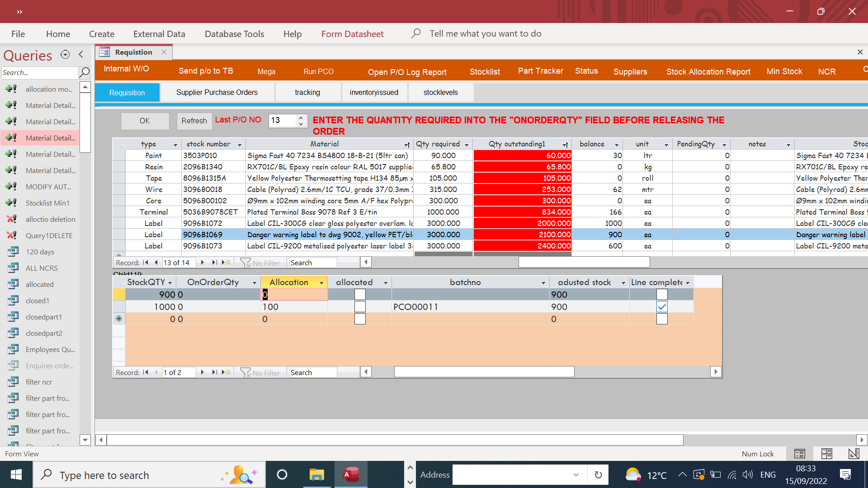Open the Qty required column dropdown
Screen dimensions: 868x488
(467, 145)
